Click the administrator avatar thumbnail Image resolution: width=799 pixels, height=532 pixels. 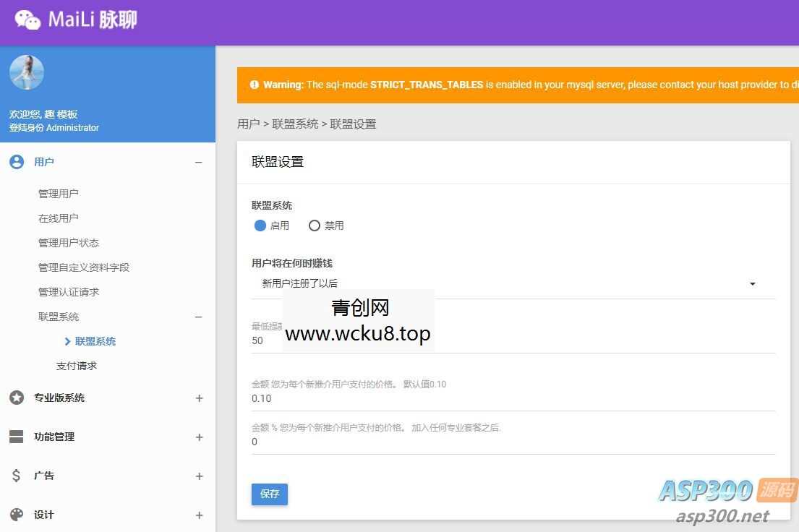(x=27, y=72)
